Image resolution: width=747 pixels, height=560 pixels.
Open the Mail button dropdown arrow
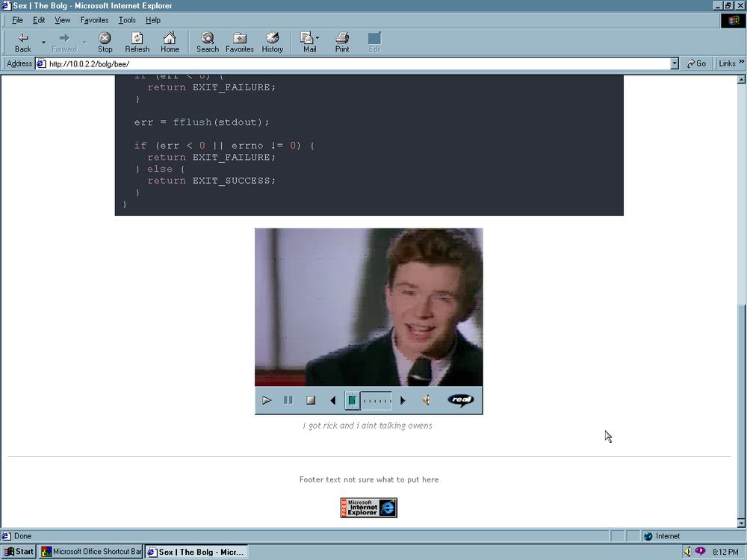click(317, 38)
